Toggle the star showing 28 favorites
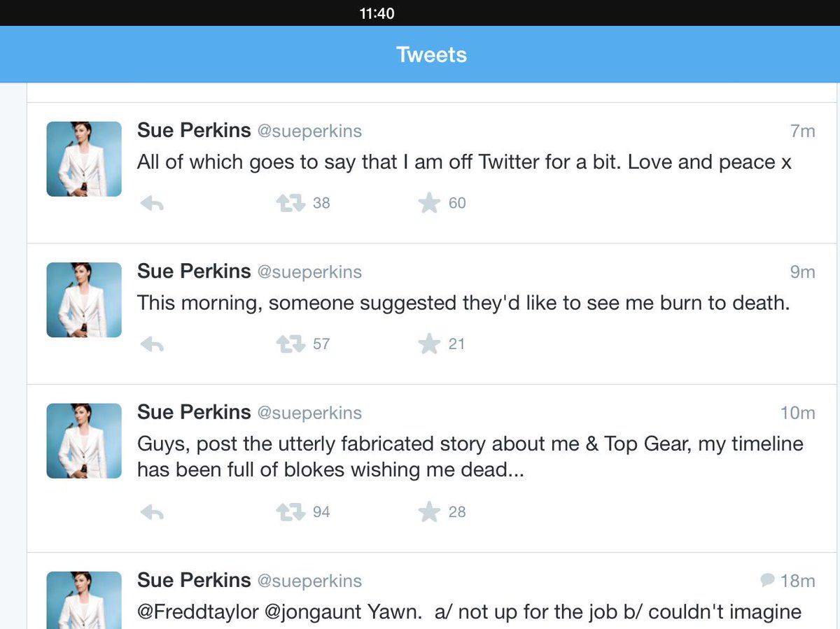Screen dimensions: 840x629 pyautogui.click(x=429, y=511)
